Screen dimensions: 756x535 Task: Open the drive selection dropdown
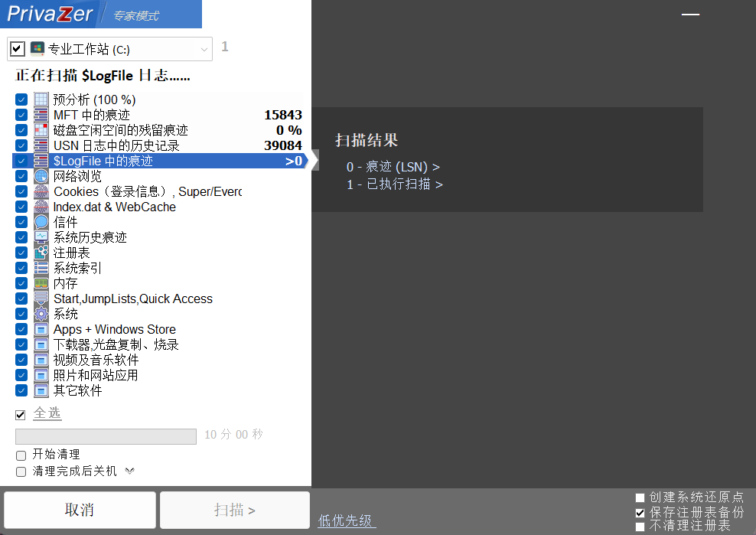point(205,49)
